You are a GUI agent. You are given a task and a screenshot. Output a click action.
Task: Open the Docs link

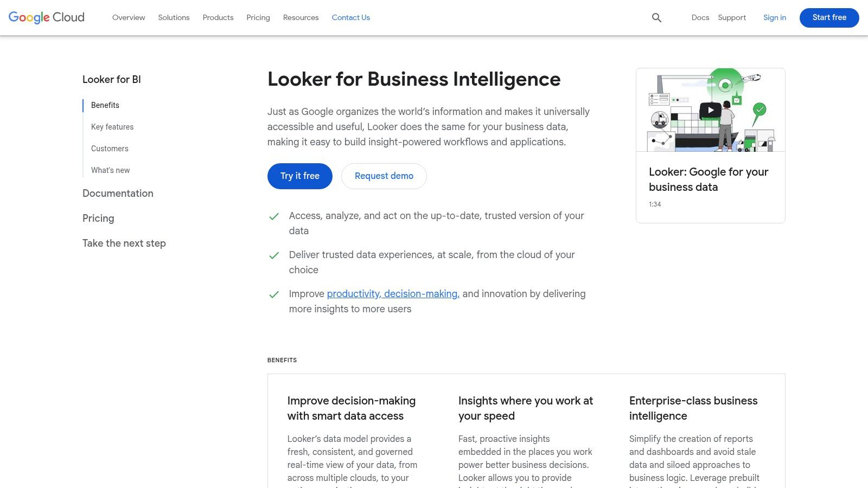coord(700,17)
